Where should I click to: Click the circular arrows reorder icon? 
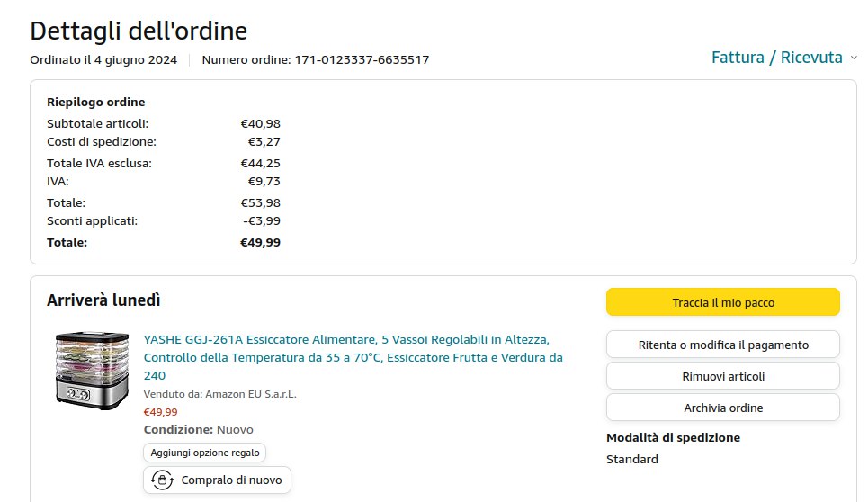[x=162, y=480]
